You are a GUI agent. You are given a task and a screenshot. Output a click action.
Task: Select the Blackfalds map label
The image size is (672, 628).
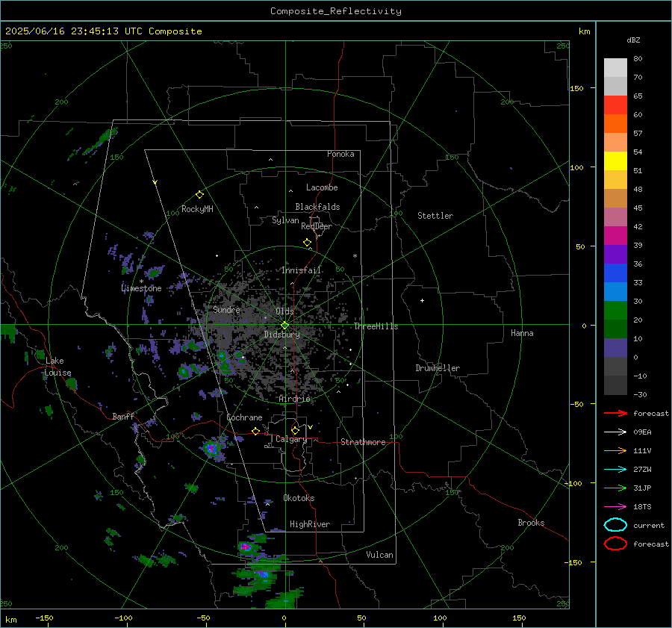pyautogui.click(x=317, y=207)
